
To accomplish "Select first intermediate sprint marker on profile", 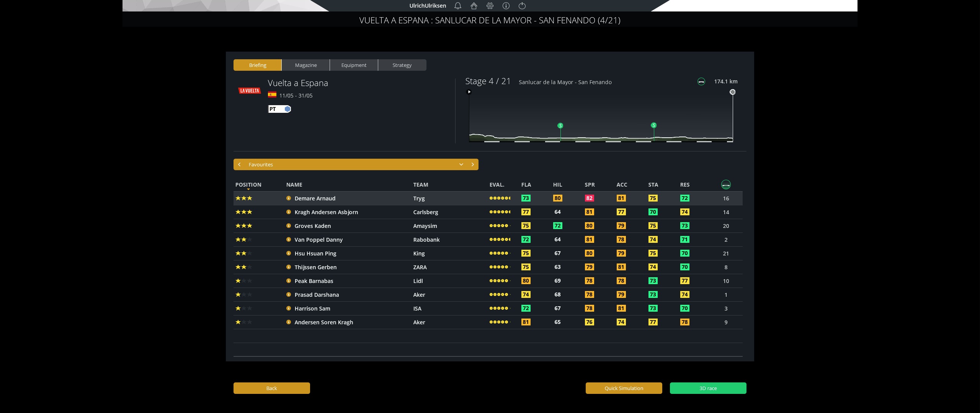I will [560, 125].
